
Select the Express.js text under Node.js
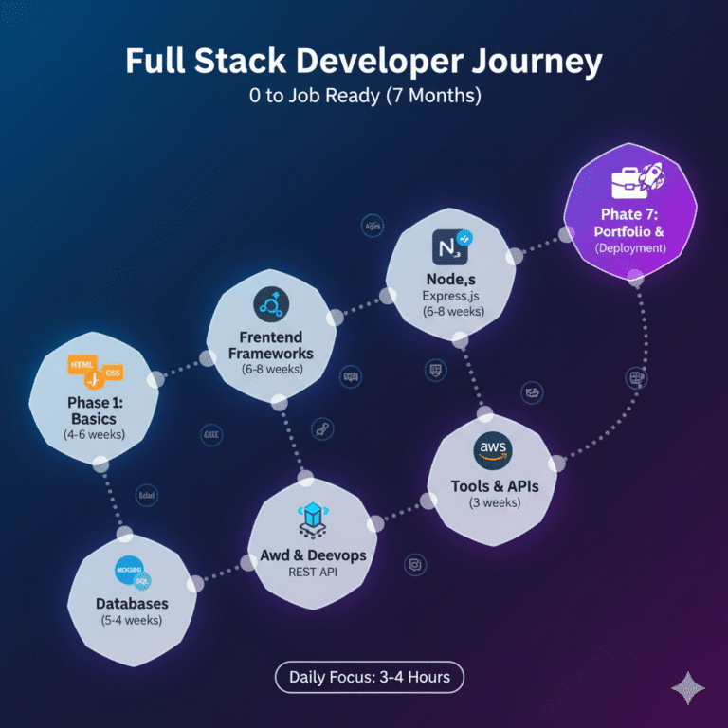pos(451,296)
